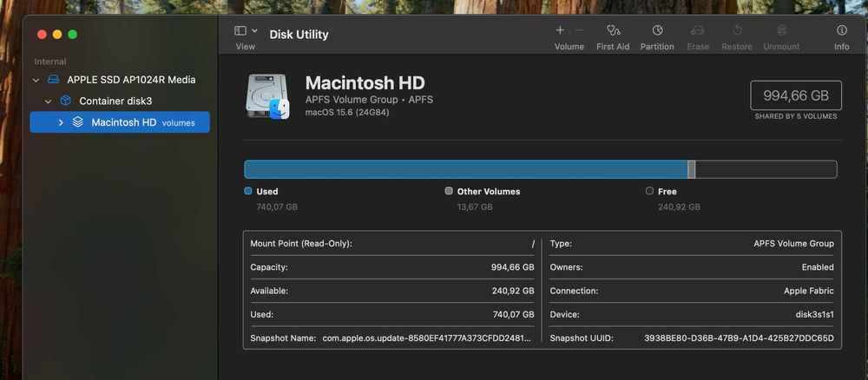This screenshot has height=380, width=868.
Task: Click the Macintosh HD heading
Action: (365, 83)
